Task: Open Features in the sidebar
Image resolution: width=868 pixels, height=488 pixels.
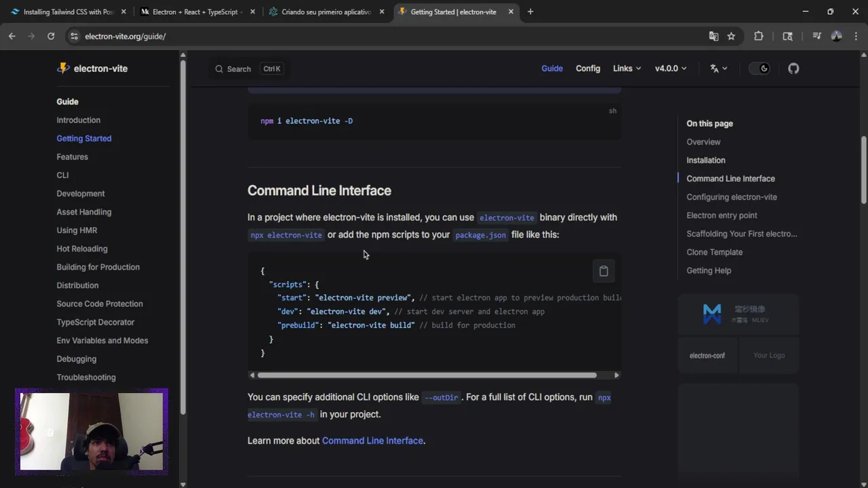Action: [73, 157]
